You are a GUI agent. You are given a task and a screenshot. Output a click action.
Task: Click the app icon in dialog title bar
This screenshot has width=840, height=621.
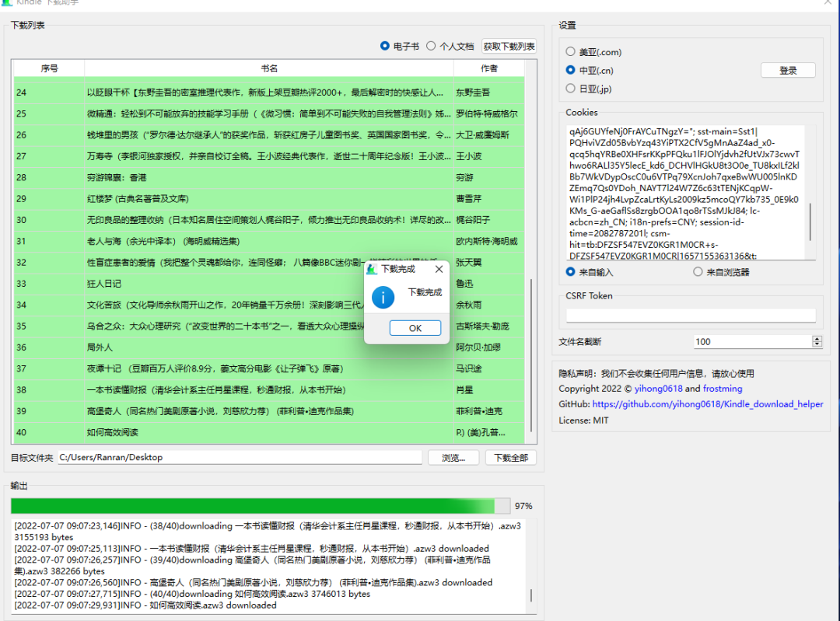pos(371,269)
